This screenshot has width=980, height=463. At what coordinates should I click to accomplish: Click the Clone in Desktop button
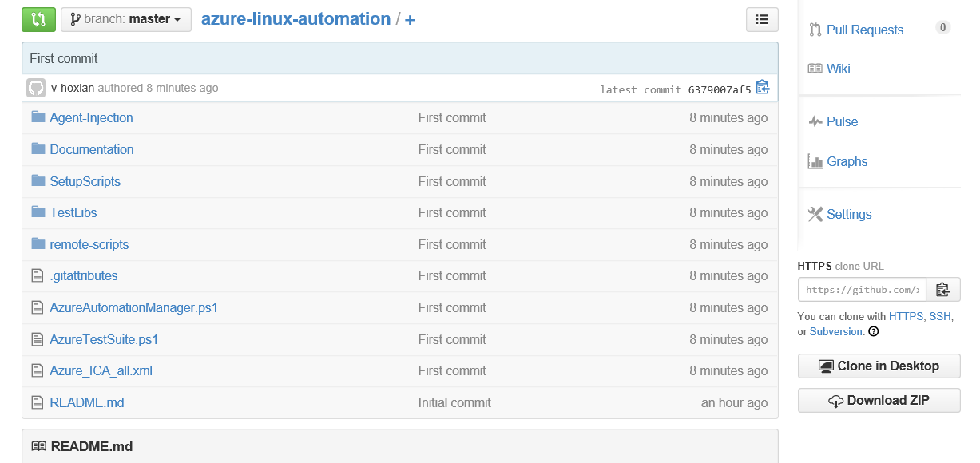click(x=879, y=366)
